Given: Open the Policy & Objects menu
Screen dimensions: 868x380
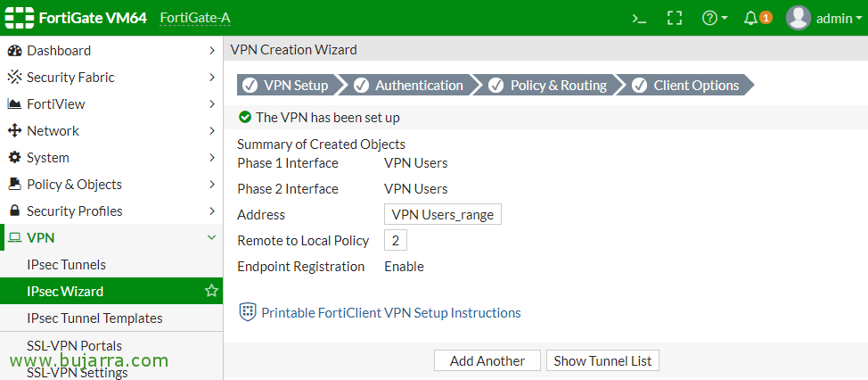Looking at the screenshot, I should (111, 184).
